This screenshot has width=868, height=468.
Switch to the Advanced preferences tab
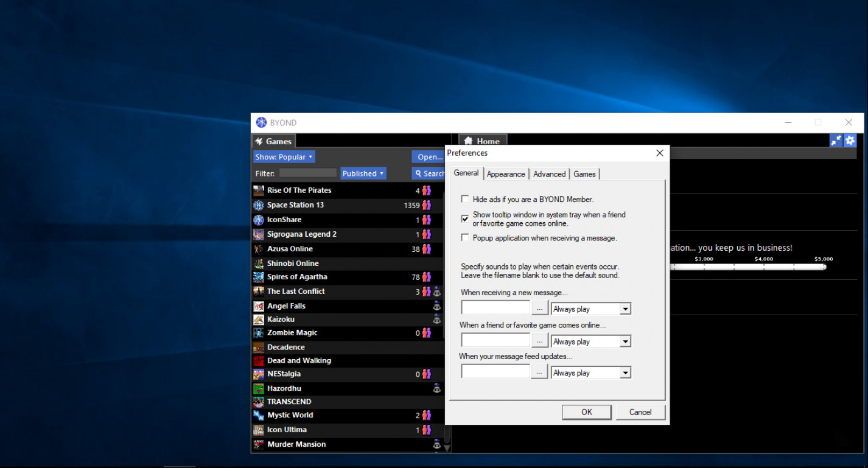(550, 174)
